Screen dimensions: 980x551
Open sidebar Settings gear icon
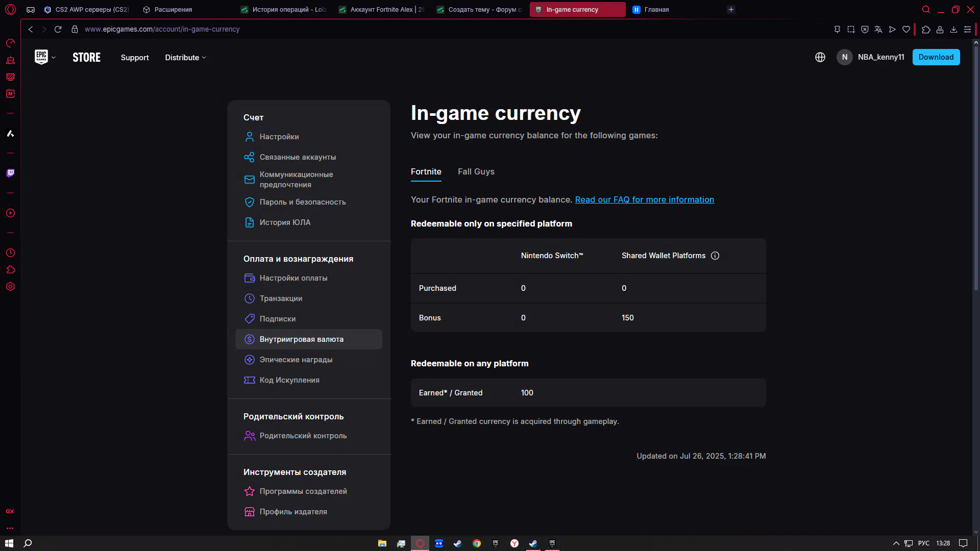(10, 287)
